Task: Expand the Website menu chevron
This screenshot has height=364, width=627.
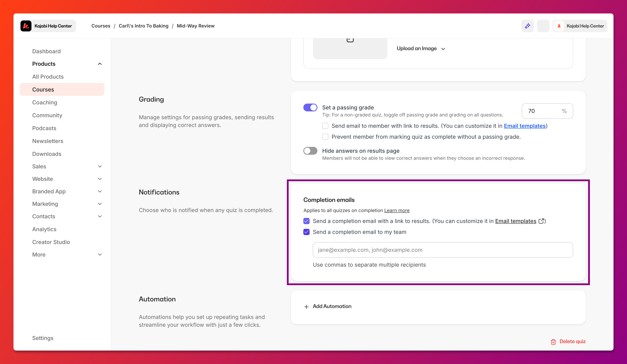Action: coord(100,179)
